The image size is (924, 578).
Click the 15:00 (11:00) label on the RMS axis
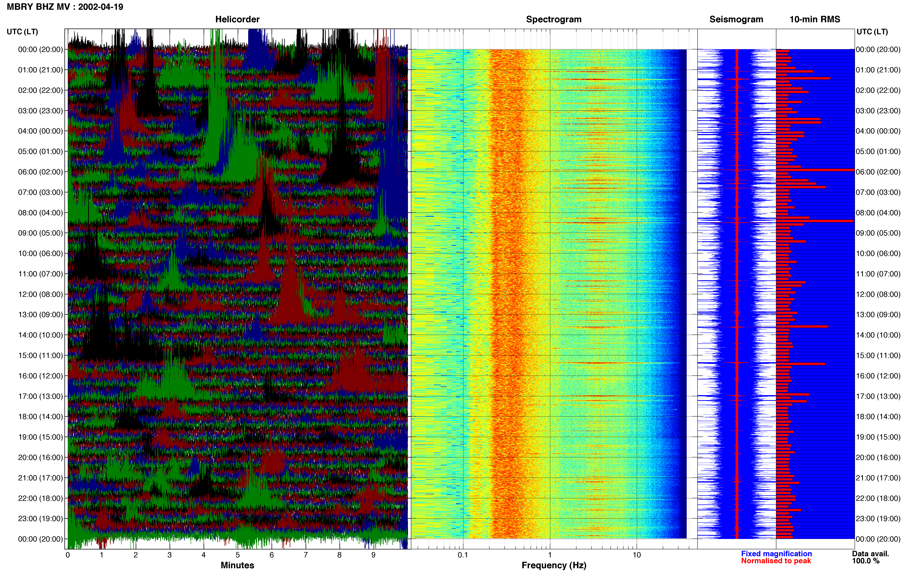point(878,356)
